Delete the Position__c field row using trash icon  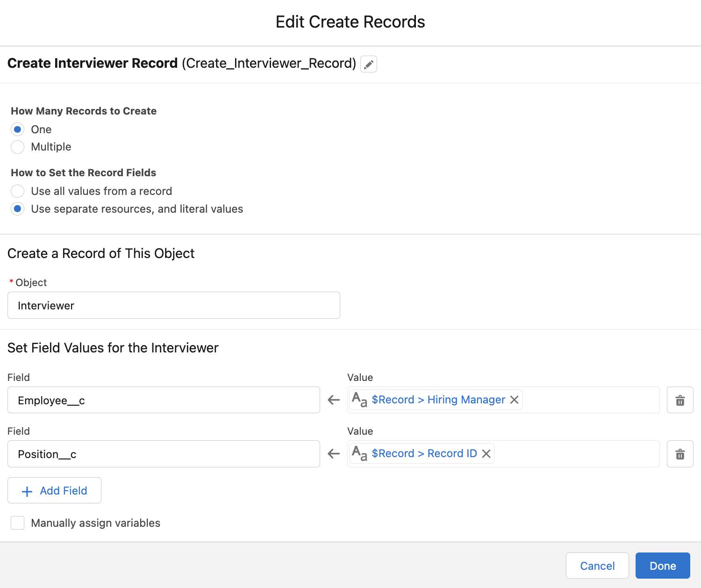[680, 453]
